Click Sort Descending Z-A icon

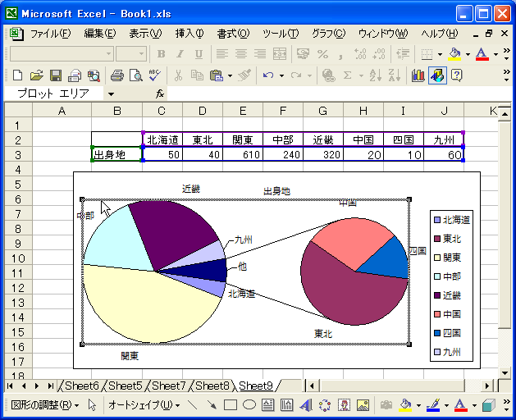395,75
